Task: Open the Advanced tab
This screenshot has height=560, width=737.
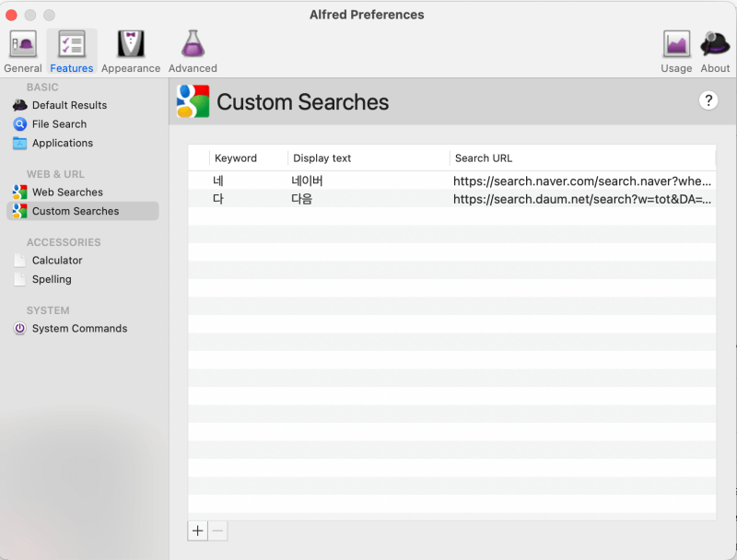Action: (193, 52)
